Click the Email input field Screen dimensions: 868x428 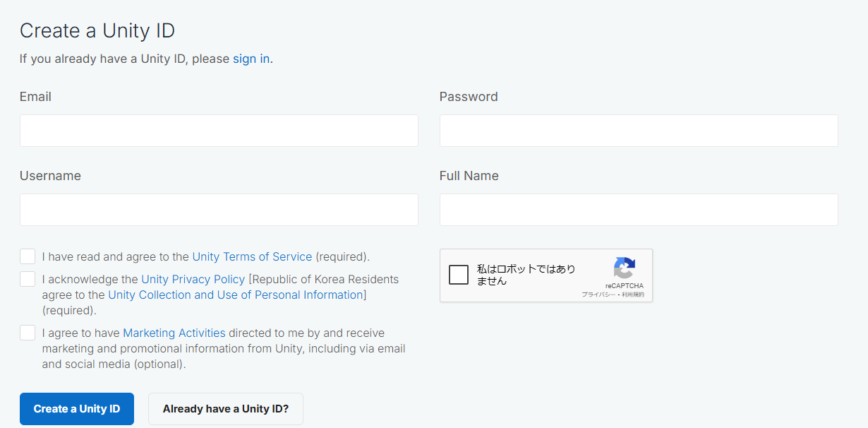click(x=219, y=131)
